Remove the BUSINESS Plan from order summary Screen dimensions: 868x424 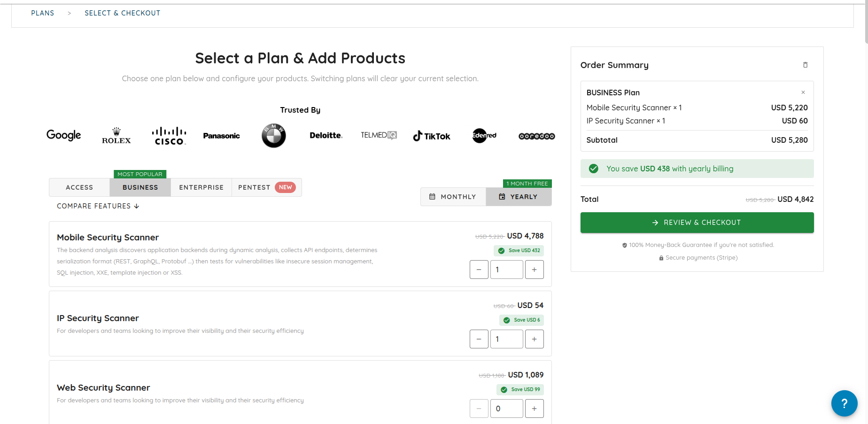tap(803, 93)
